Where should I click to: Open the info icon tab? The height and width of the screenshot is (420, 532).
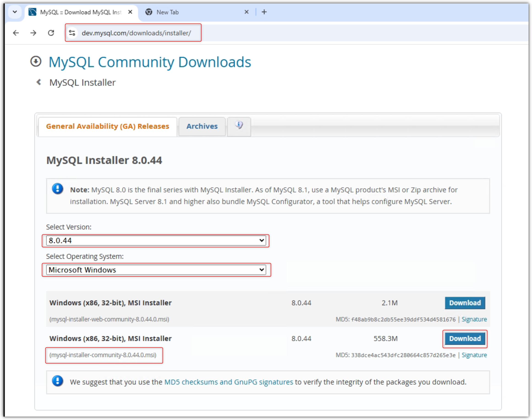(239, 126)
